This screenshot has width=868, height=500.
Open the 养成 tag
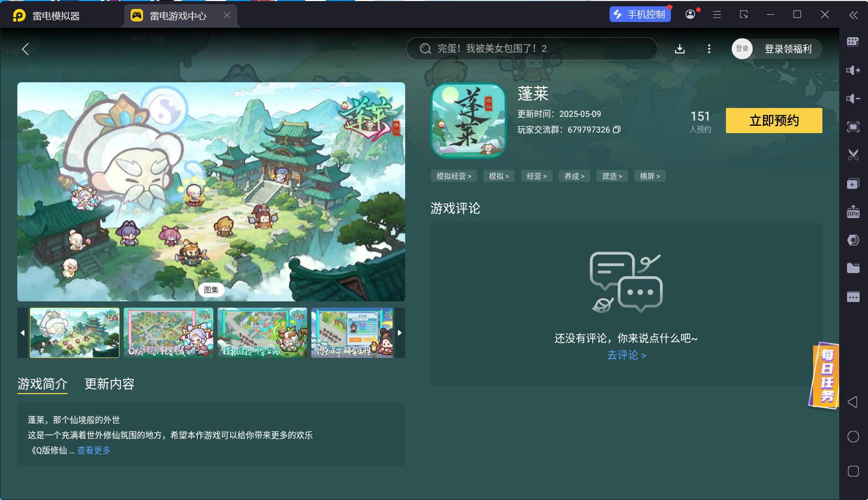coord(574,176)
